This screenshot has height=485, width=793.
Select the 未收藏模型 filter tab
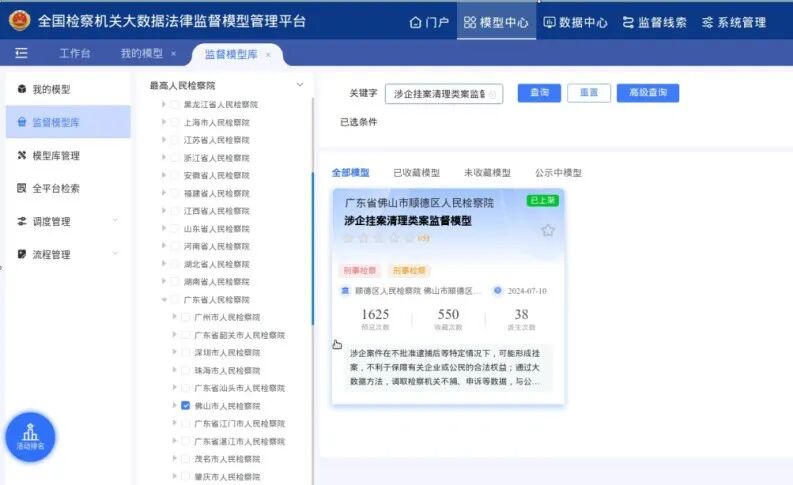(x=488, y=173)
